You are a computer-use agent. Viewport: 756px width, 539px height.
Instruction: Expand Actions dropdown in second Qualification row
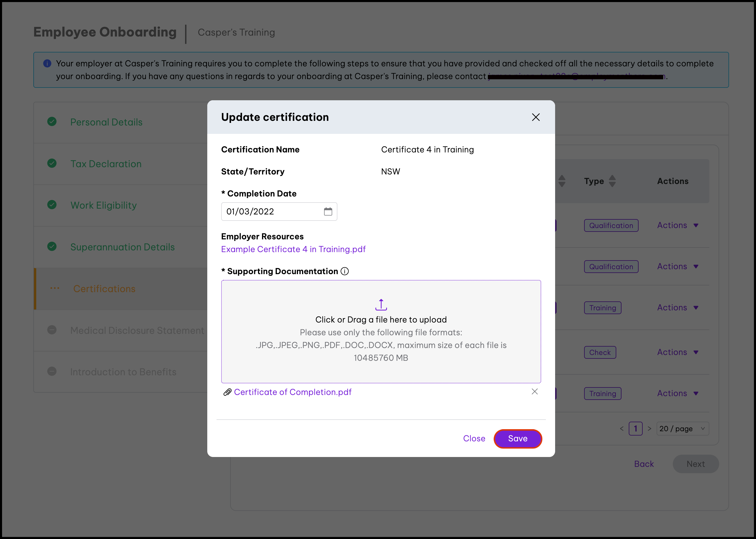click(678, 267)
